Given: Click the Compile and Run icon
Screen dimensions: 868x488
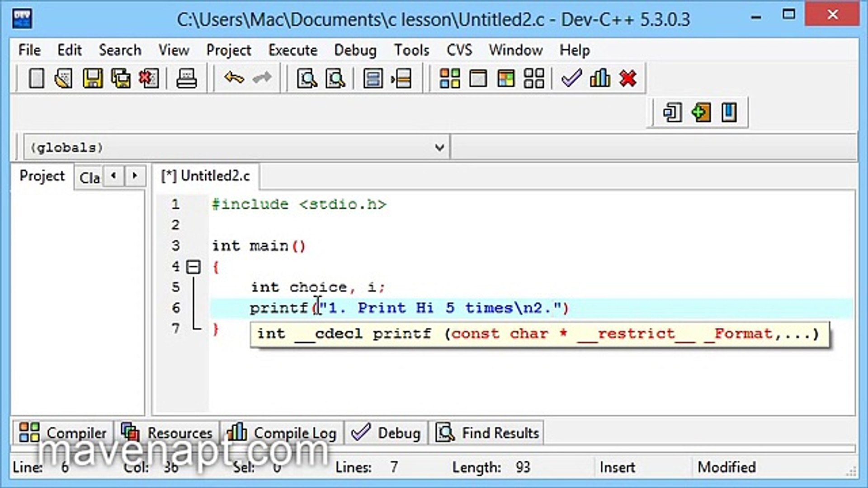Looking at the screenshot, I should (506, 79).
